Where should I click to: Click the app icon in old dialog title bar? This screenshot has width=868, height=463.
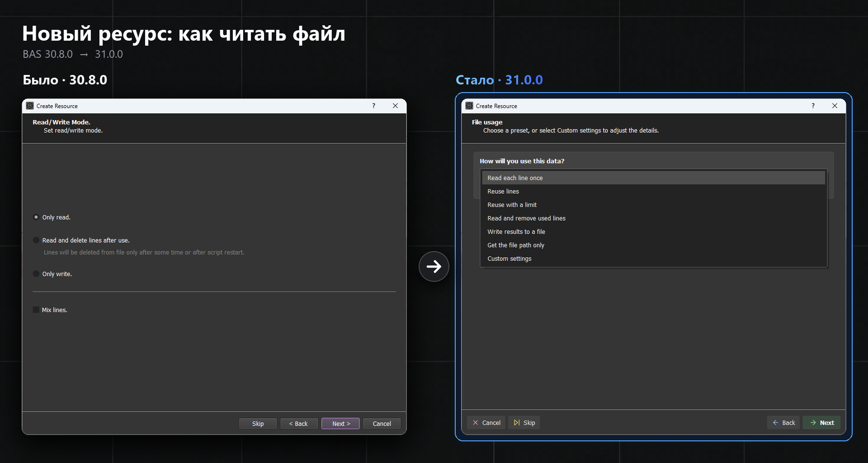(30, 106)
